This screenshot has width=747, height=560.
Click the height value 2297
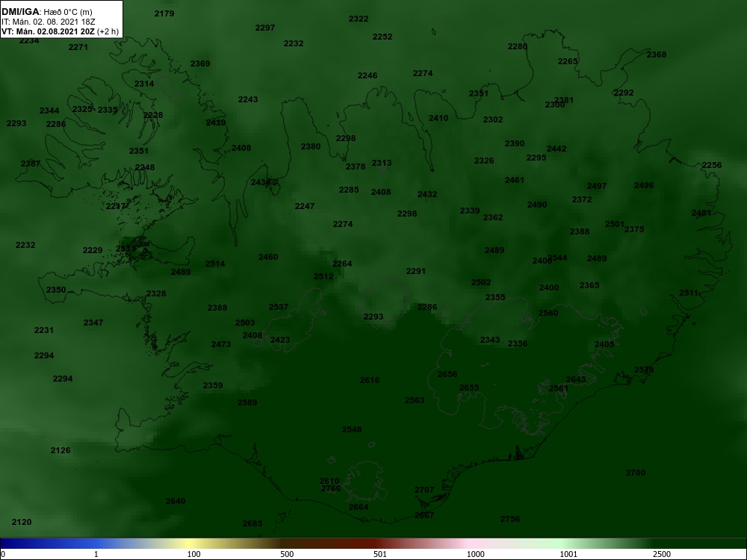coord(265,28)
